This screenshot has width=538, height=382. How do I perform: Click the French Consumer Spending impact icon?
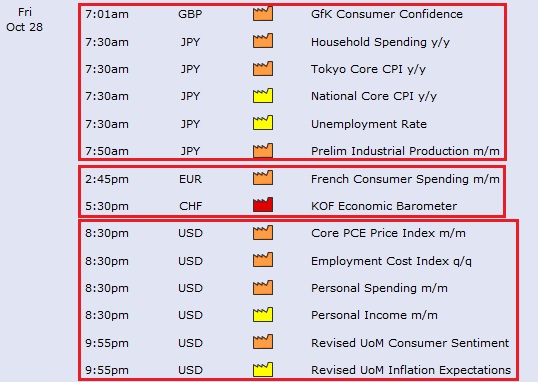263,178
